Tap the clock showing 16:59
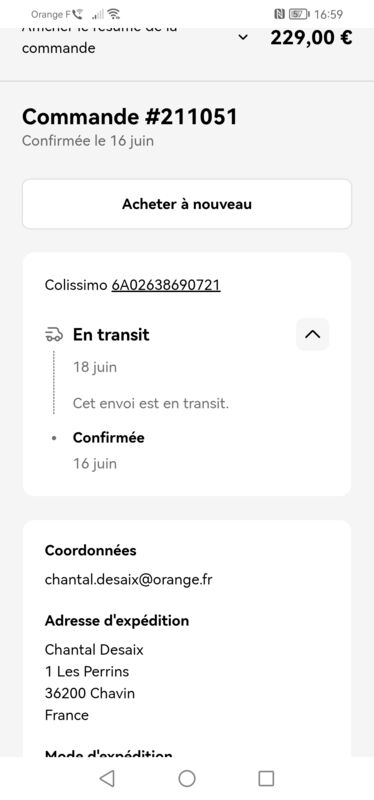Screen dimensions: 374x800 (329, 14)
